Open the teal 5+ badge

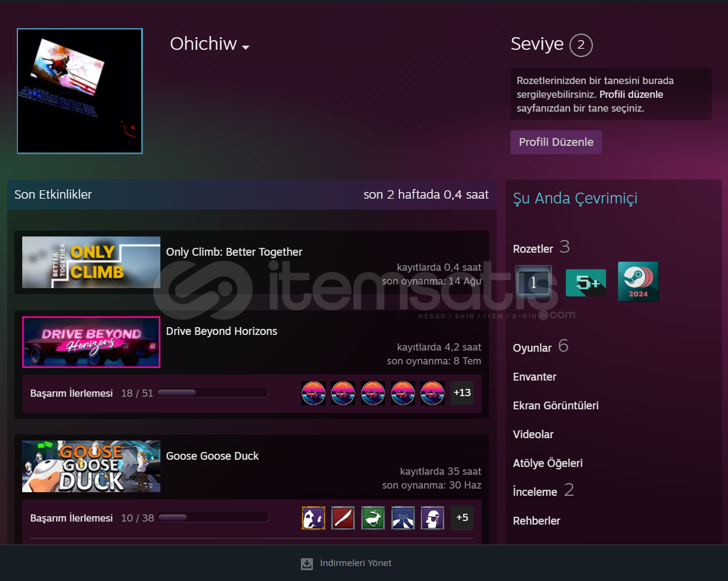(x=586, y=283)
